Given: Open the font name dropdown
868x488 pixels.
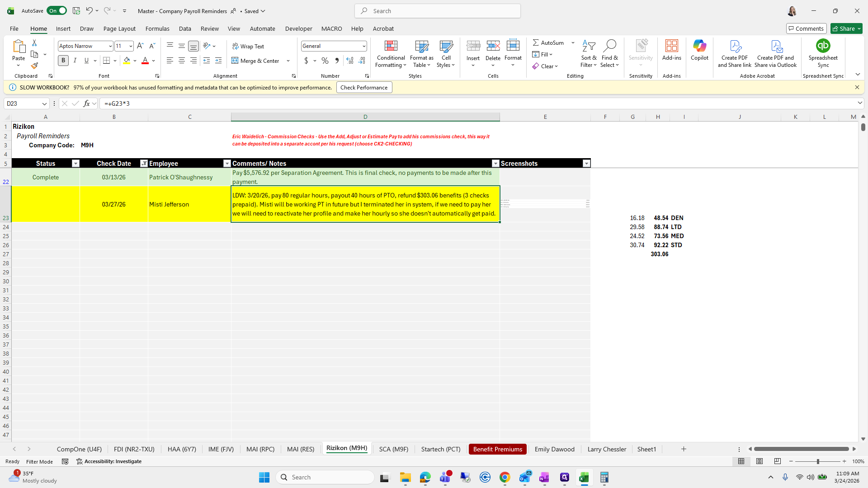Looking at the screenshot, I should coord(110,46).
